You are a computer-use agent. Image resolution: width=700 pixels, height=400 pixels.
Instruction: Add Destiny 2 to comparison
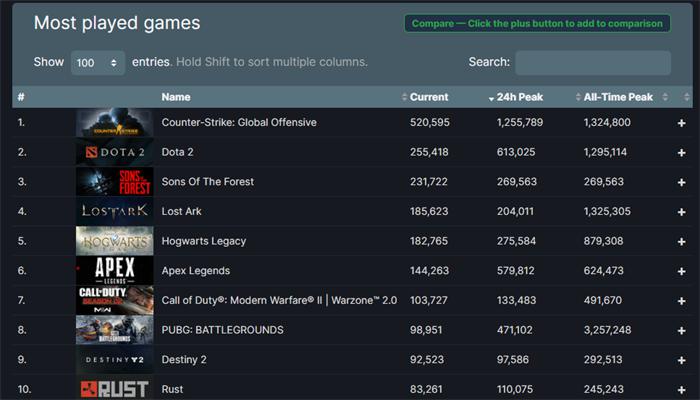click(681, 360)
